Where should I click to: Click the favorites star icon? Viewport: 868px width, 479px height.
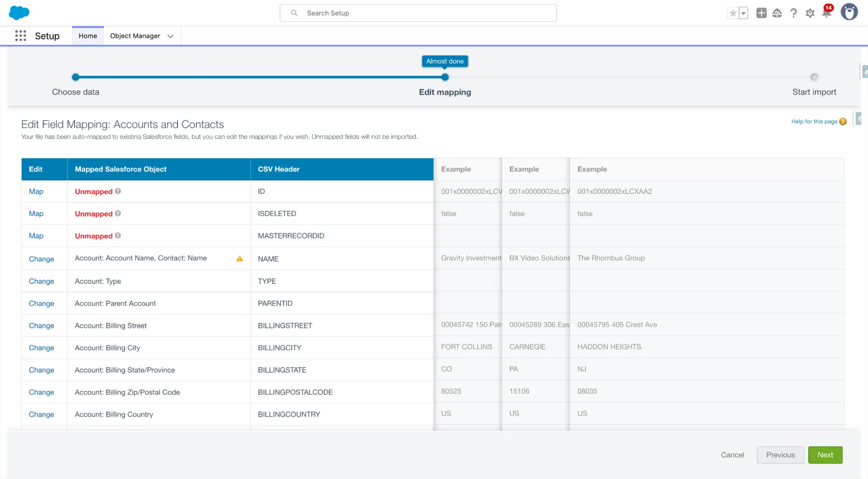(x=733, y=13)
